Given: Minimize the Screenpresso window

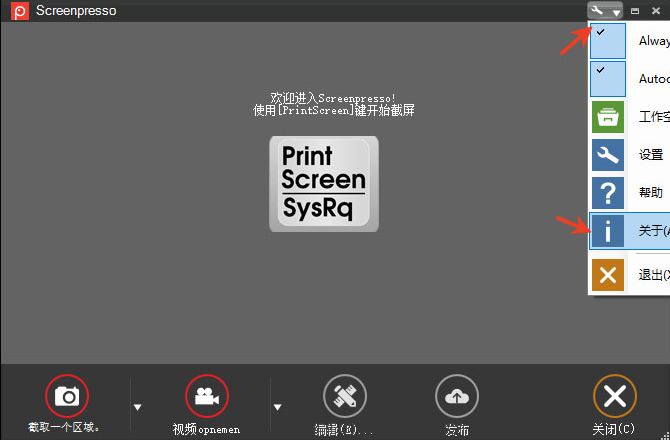Looking at the screenshot, I should (635, 11).
